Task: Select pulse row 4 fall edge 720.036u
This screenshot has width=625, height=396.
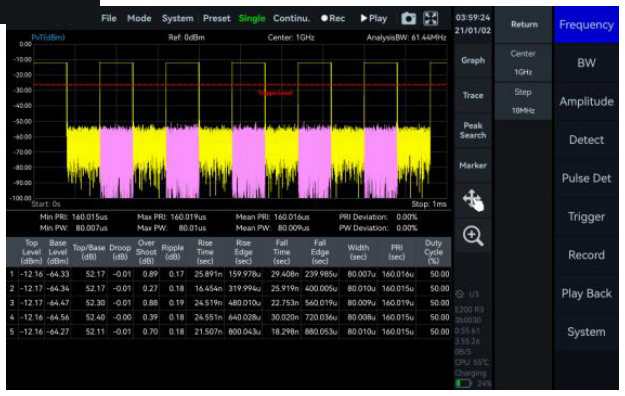Action: pyautogui.click(x=321, y=317)
